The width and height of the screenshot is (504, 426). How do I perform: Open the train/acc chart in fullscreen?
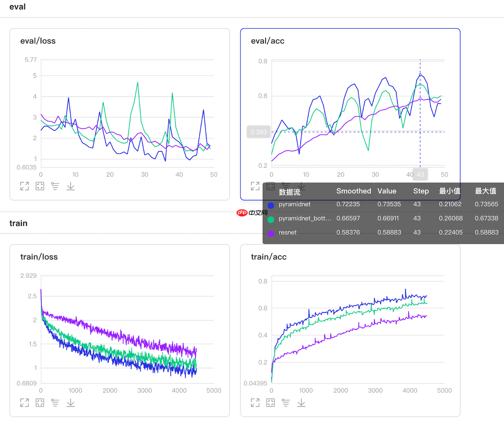[255, 403]
